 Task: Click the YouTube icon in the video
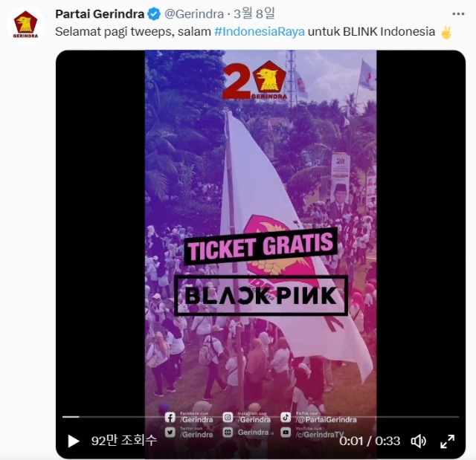(x=286, y=433)
